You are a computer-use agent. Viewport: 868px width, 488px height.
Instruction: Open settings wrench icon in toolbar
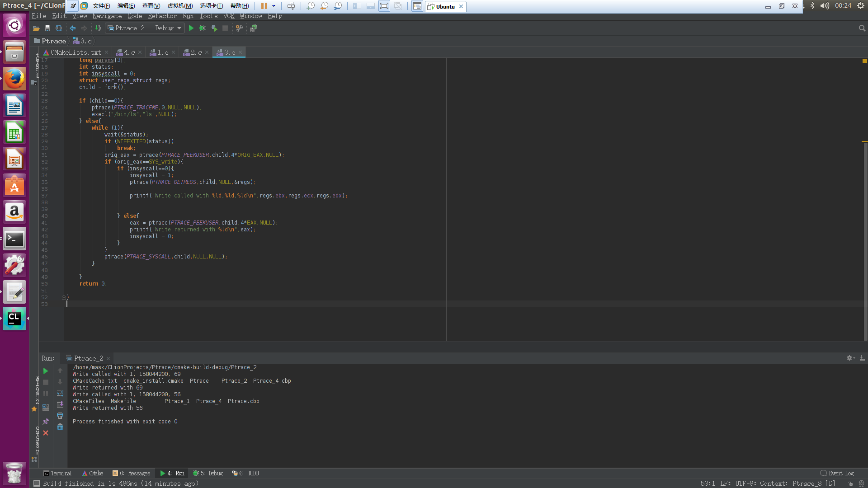pyautogui.click(x=239, y=28)
